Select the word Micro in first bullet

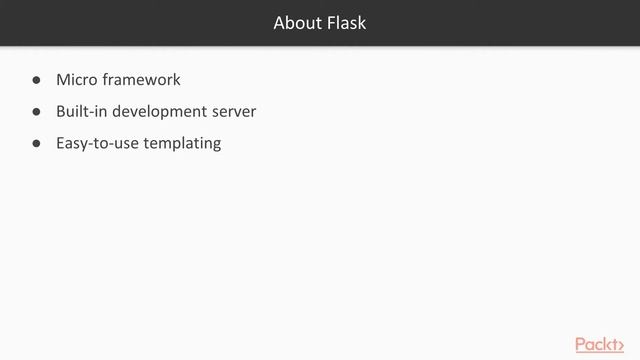point(77,80)
